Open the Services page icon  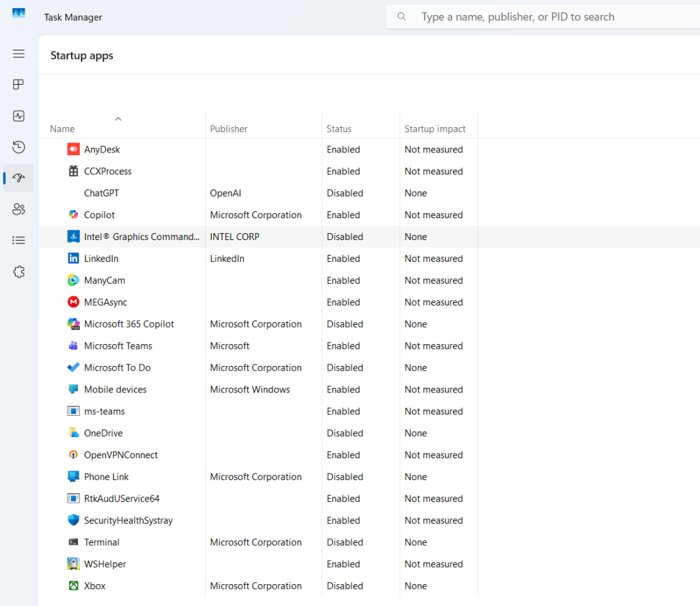(18, 272)
